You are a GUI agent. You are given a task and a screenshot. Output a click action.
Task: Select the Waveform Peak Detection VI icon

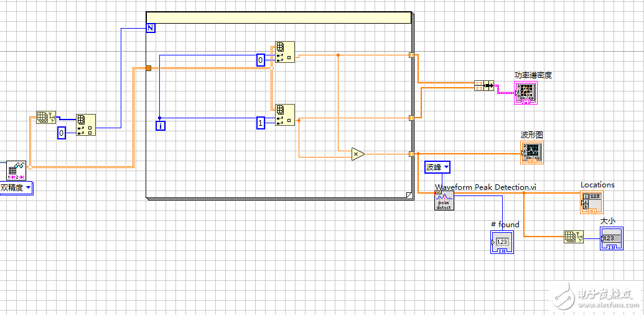(444, 201)
